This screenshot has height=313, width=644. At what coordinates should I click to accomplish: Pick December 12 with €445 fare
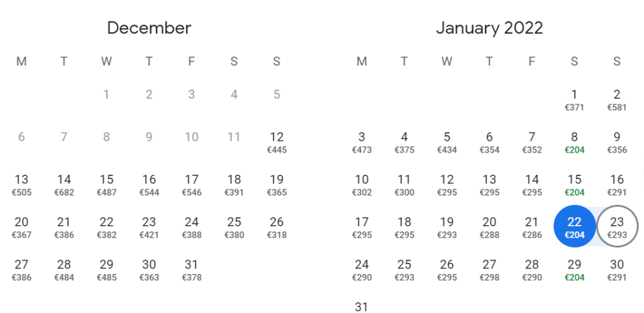(277, 142)
